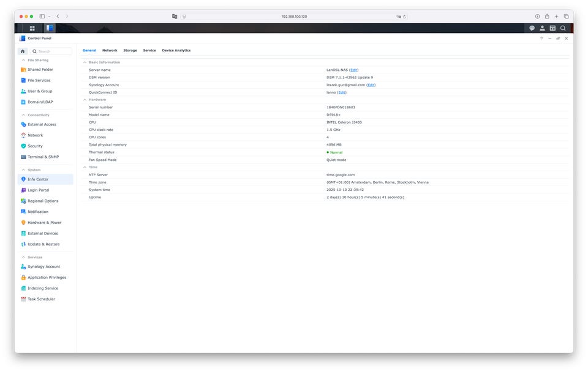Switch to the Device Analytics tab
The width and height of the screenshot is (588, 372).
(176, 51)
